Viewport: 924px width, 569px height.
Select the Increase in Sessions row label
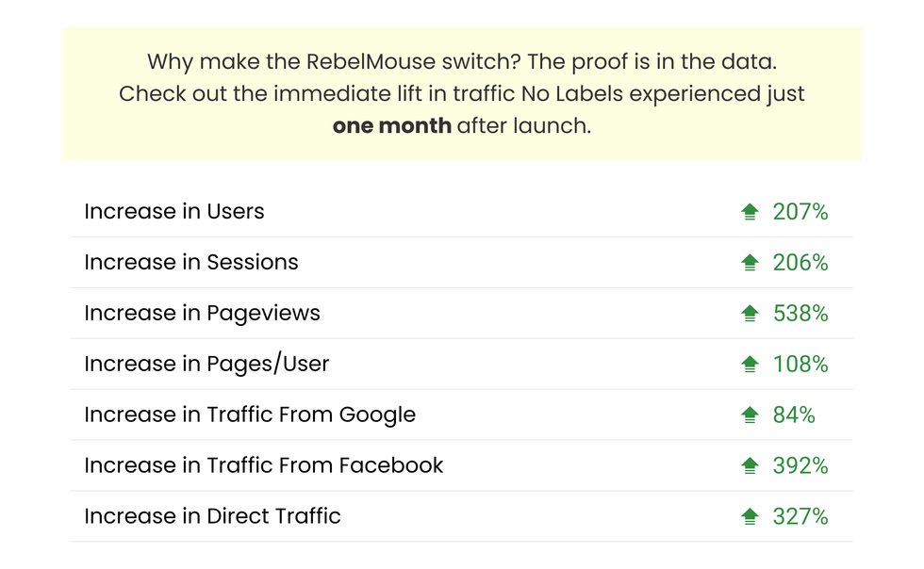[191, 263]
